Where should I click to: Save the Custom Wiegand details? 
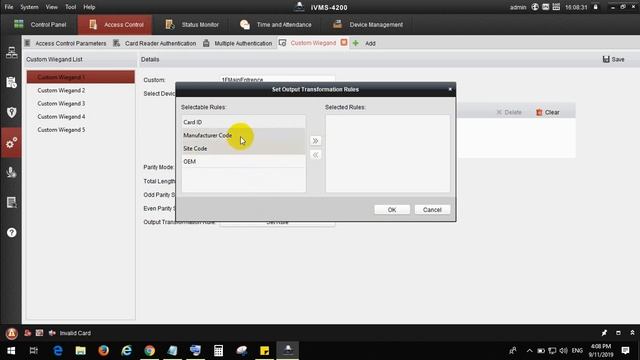pos(613,59)
